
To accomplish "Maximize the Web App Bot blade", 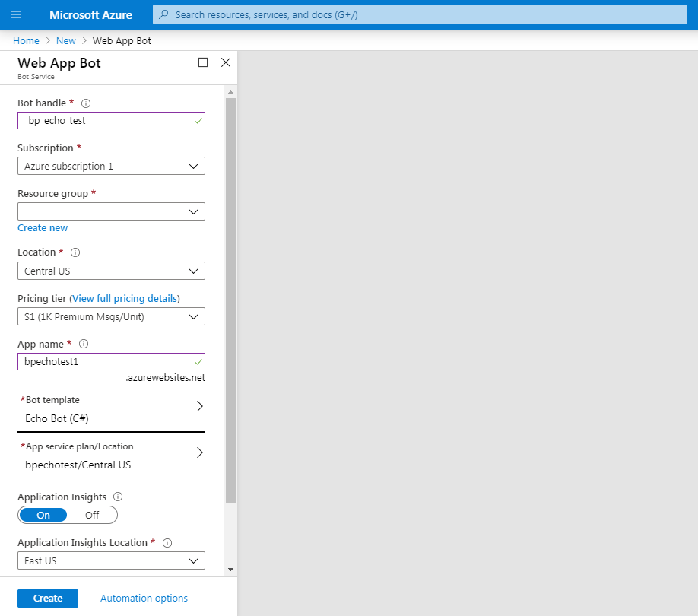I will (x=203, y=62).
